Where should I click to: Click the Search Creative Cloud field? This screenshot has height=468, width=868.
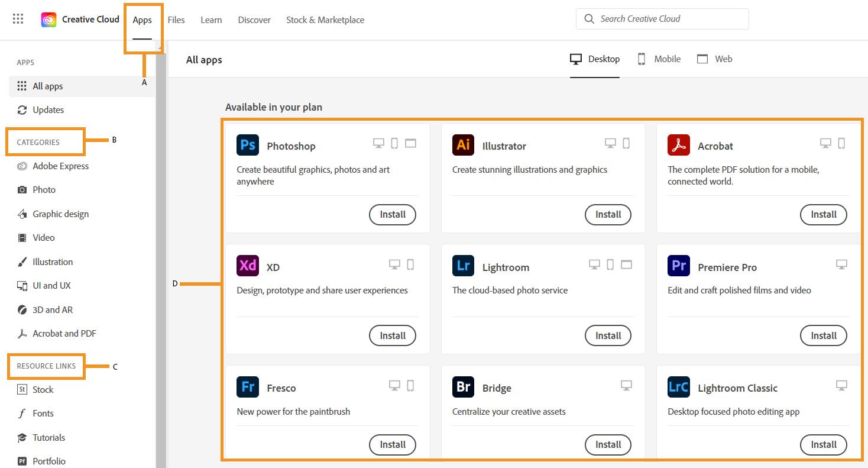661,18
